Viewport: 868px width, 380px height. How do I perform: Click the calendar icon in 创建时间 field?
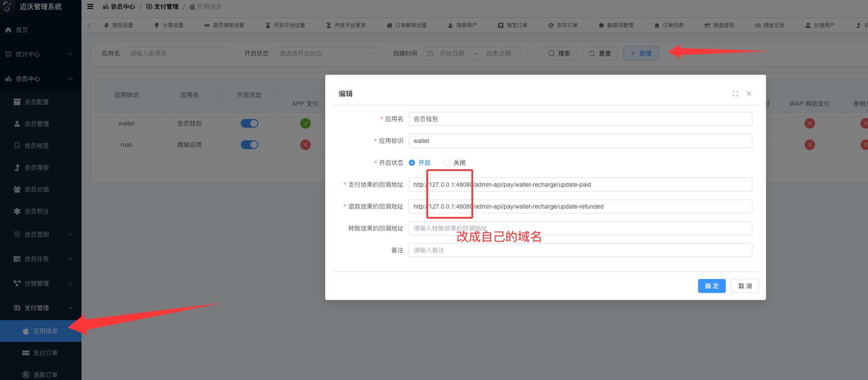point(430,53)
